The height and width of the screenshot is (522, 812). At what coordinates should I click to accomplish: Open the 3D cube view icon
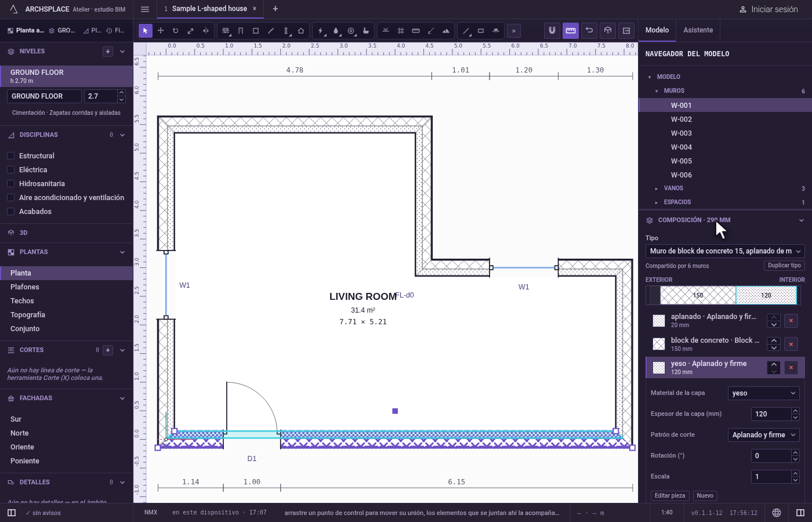[x=608, y=30]
